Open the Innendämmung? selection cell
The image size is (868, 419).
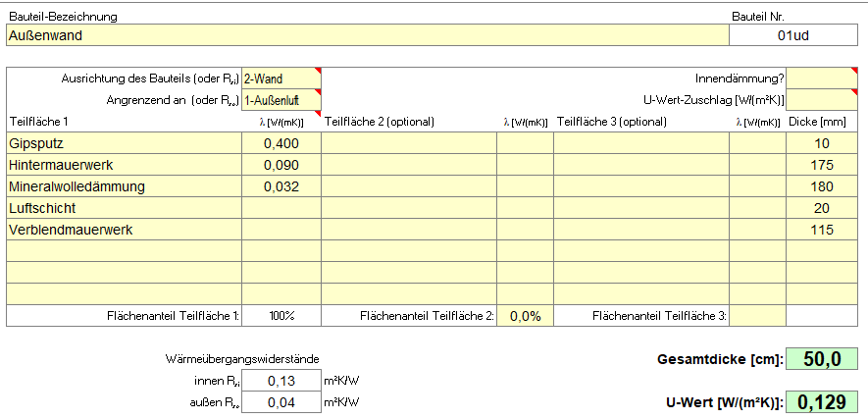822,78
